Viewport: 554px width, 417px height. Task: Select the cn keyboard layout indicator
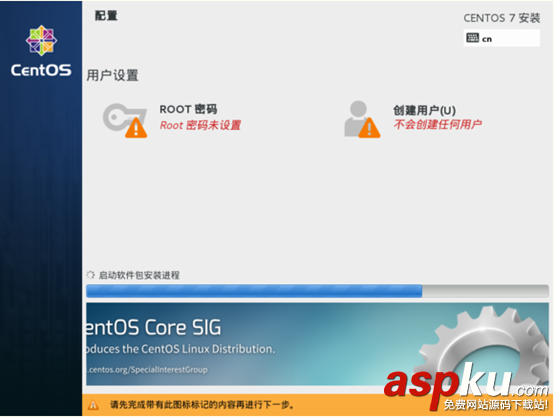pos(501,38)
